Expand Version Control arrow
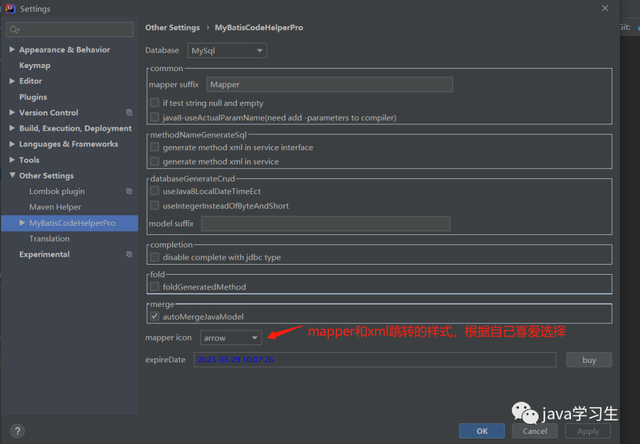 [12, 112]
